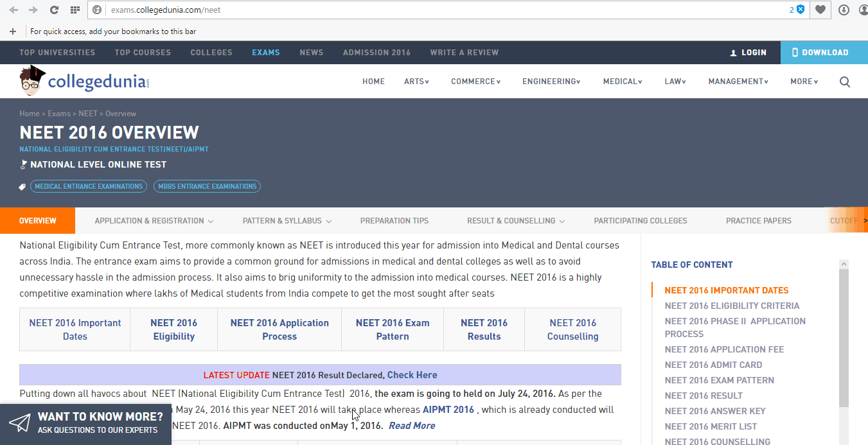
Task: Select the Overview tab
Action: coord(37,221)
